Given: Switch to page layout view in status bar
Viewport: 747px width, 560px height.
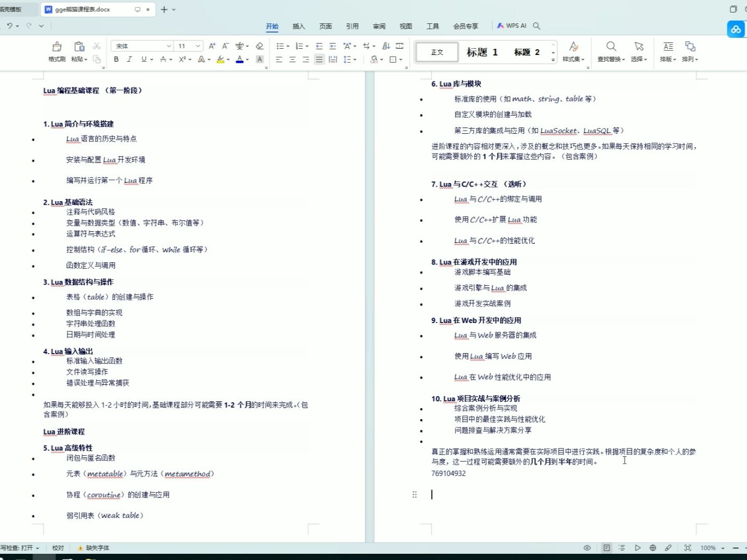Looking at the screenshot, I should (606, 548).
